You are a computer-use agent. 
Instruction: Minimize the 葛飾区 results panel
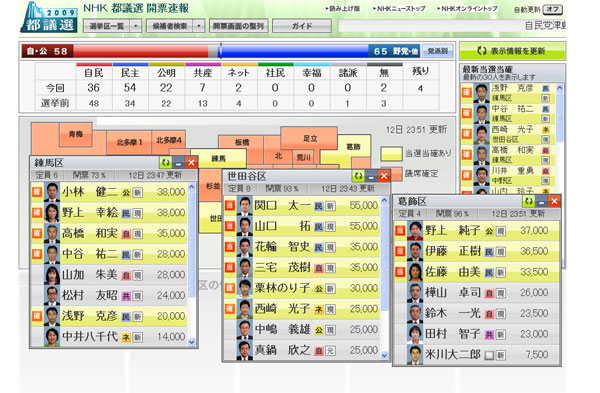[541, 201]
